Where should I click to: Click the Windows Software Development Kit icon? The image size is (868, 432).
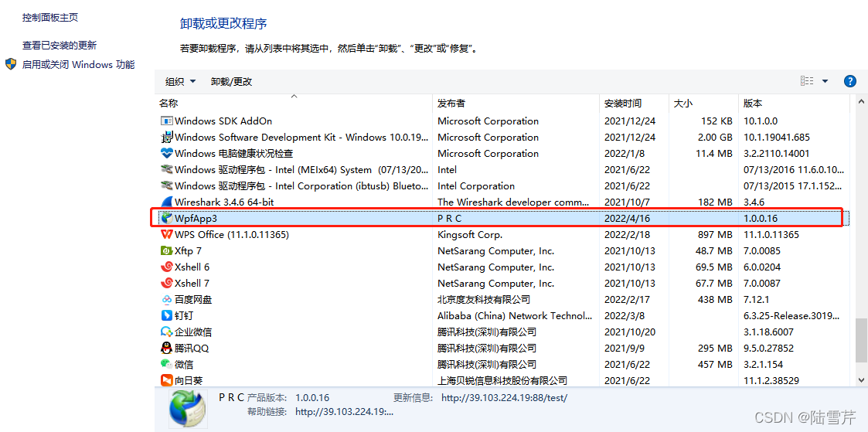pyautogui.click(x=167, y=138)
